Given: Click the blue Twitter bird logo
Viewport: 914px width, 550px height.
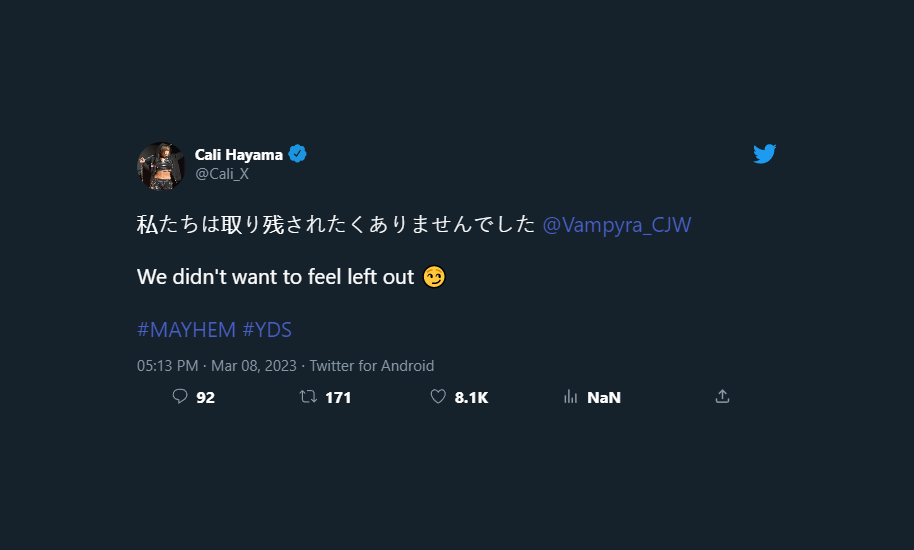Looking at the screenshot, I should click(x=764, y=154).
